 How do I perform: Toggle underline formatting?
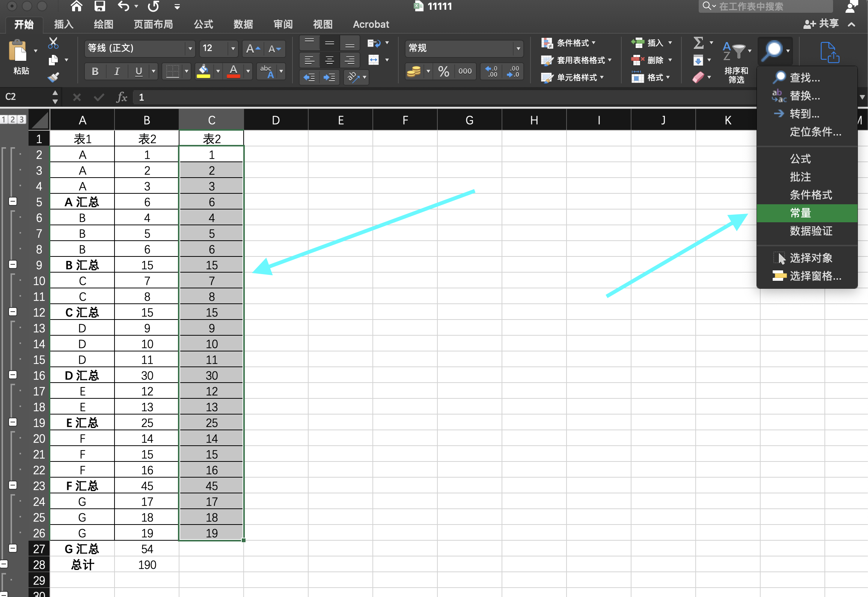[138, 71]
